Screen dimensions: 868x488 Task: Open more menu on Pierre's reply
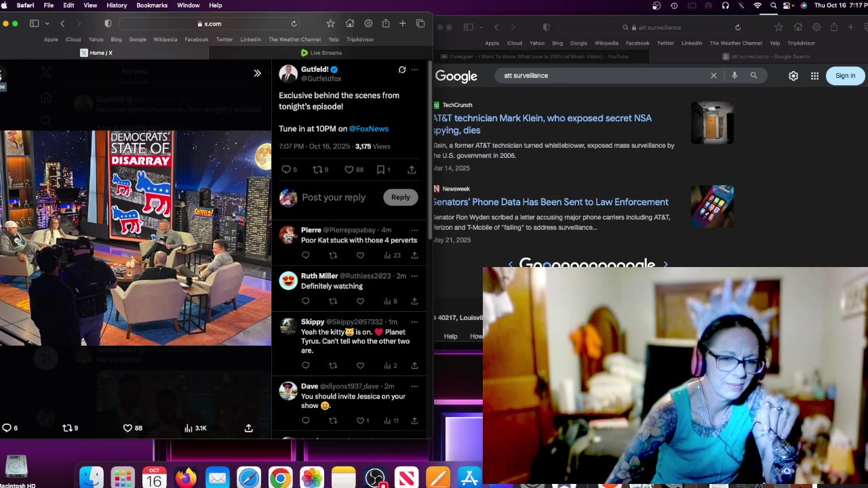click(x=414, y=230)
